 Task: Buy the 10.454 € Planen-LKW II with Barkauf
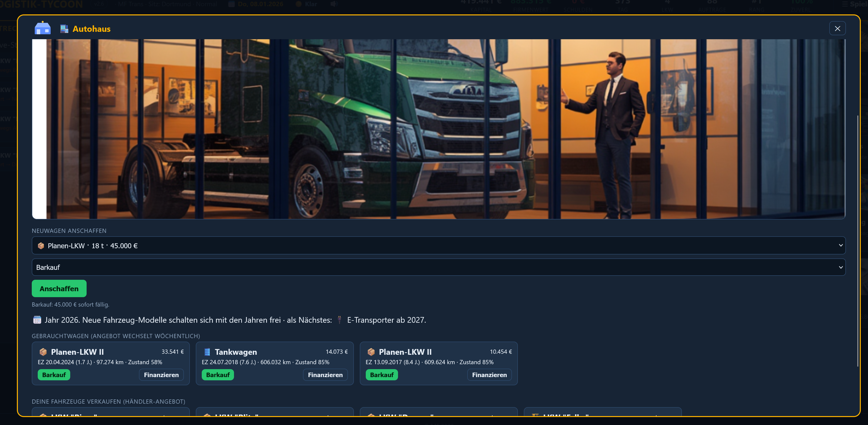point(382,375)
